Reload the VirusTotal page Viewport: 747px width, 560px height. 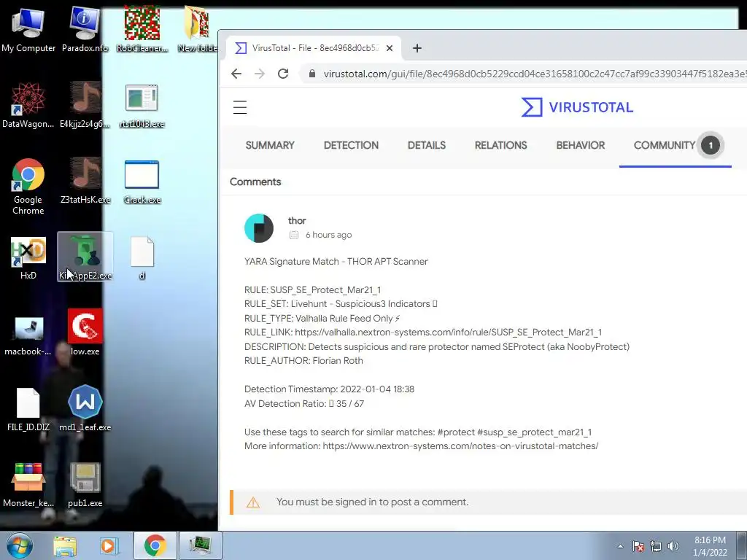point(283,74)
